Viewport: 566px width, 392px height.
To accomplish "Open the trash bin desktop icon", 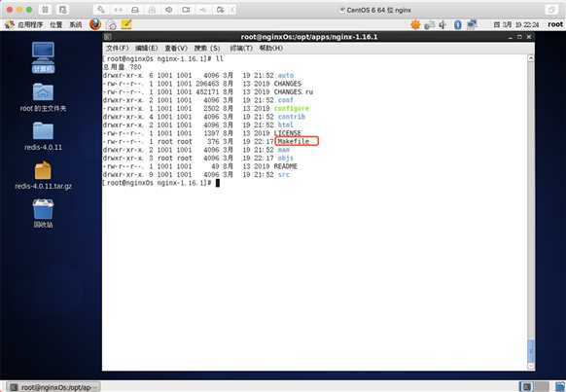I will (x=44, y=214).
